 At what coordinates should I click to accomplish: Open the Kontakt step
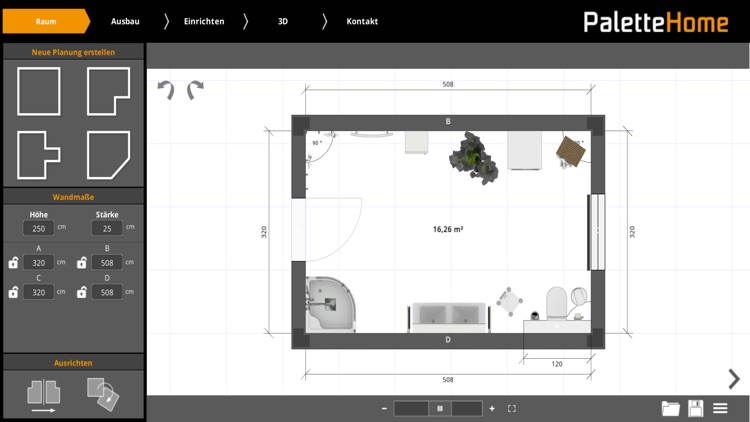[362, 21]
